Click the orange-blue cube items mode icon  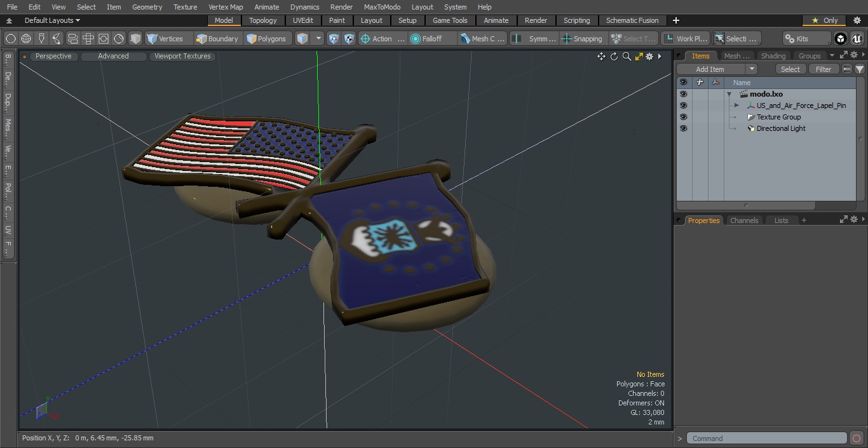pyautogui.click(x=302, y=39)
